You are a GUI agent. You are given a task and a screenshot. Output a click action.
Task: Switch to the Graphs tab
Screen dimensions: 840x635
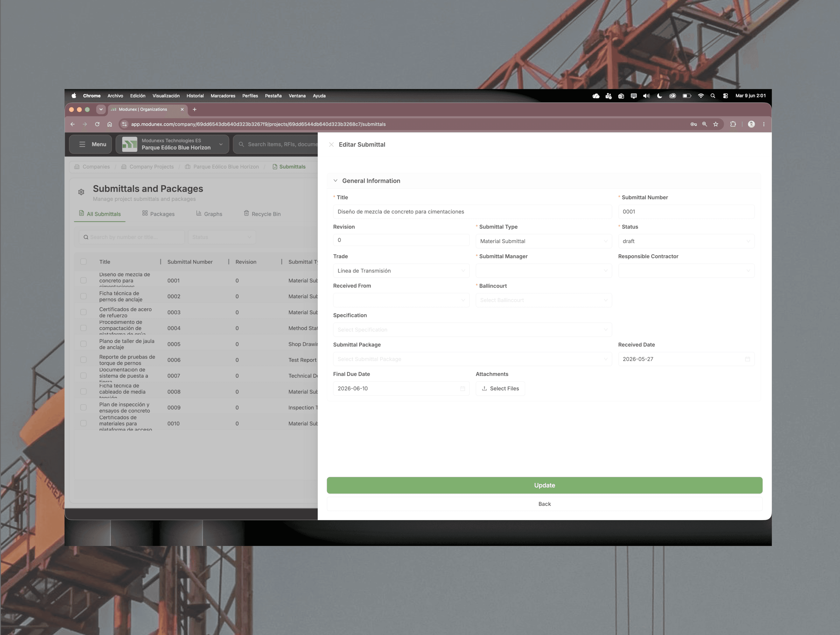pos(209,214)
